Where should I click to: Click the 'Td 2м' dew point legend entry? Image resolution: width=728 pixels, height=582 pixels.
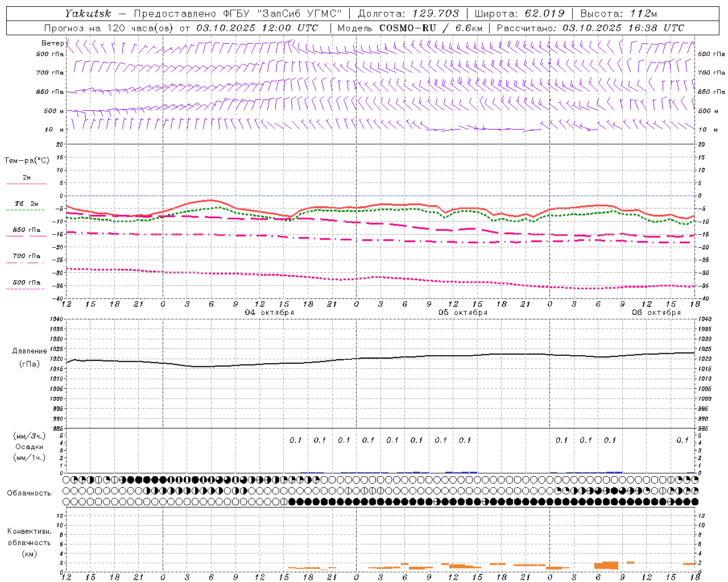(27, 203)
